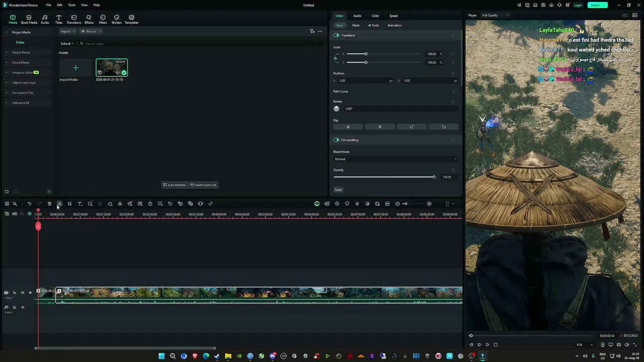The width and height of the screenshot is (644, 362).
Task: Switch to the Audio properties tab
Action: 357,16
